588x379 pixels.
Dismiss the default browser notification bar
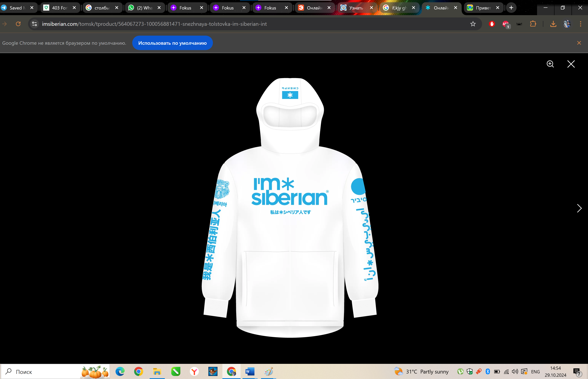579,43
